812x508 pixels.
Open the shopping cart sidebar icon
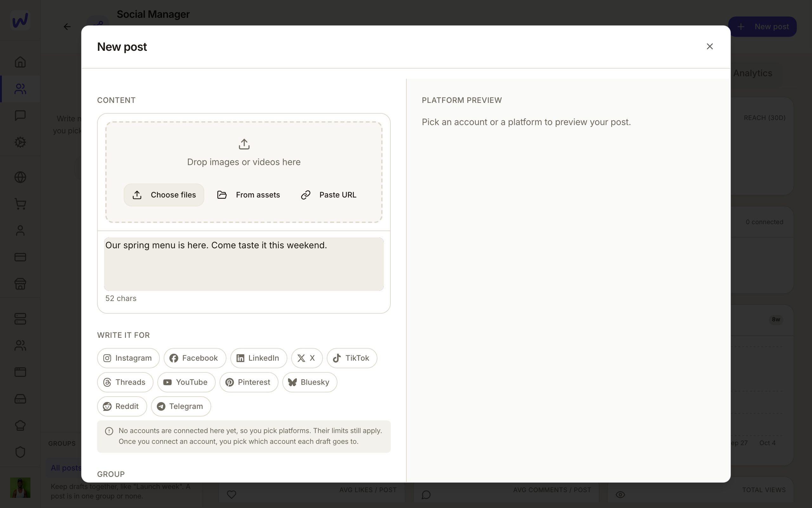pyautogui.click(x=20, y=204)
